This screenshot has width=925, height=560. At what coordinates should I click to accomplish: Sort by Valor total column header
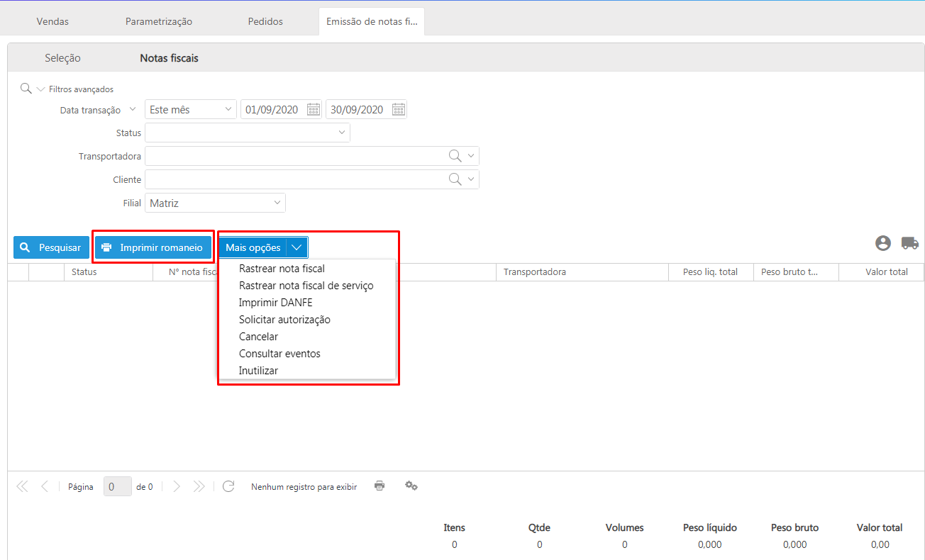[882, 271]
